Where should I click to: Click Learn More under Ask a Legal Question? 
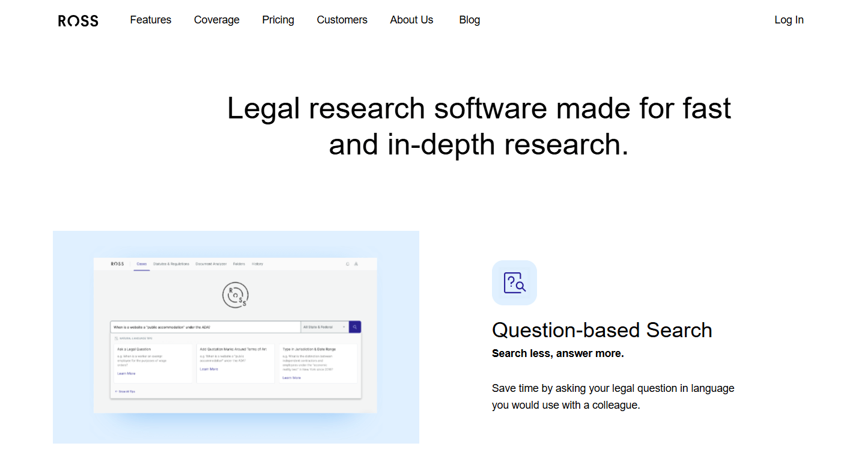click(x=127, y=374)
